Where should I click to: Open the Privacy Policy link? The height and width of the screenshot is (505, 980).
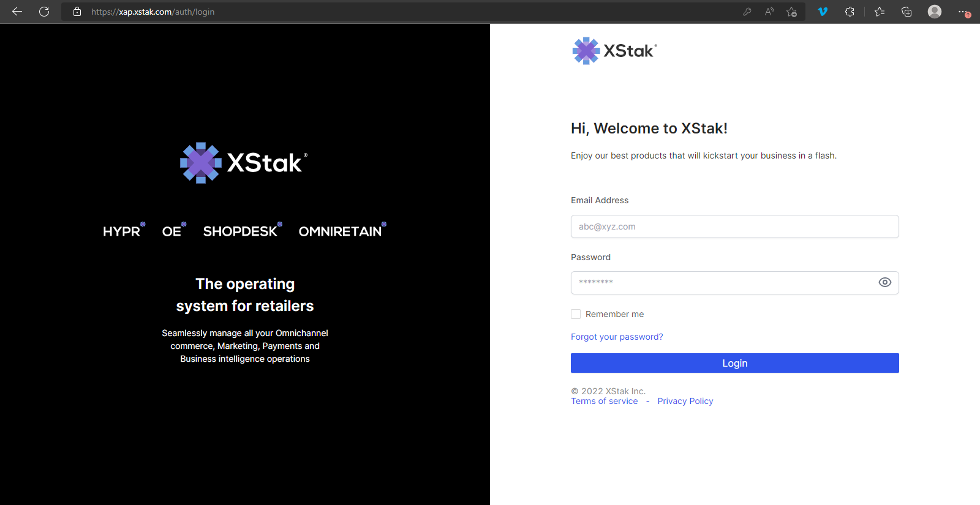coord(685,401)
